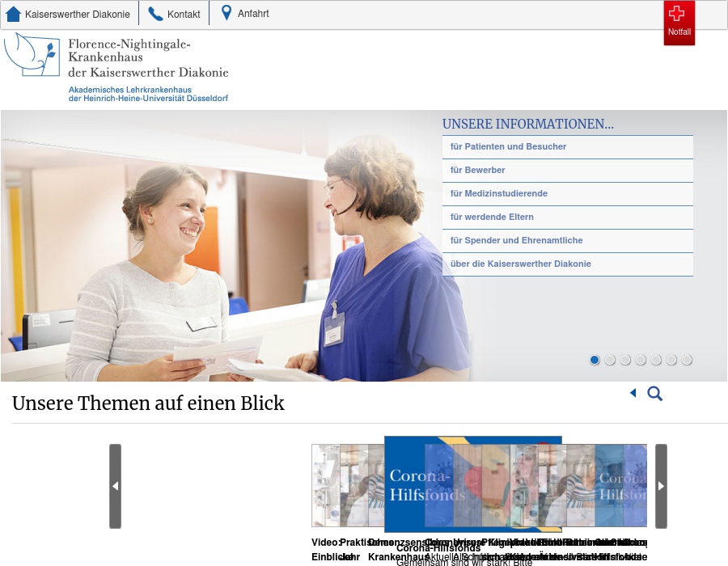728x566 pixels.
Task: Select the second slideshow position dot
Action: [610, 360]
